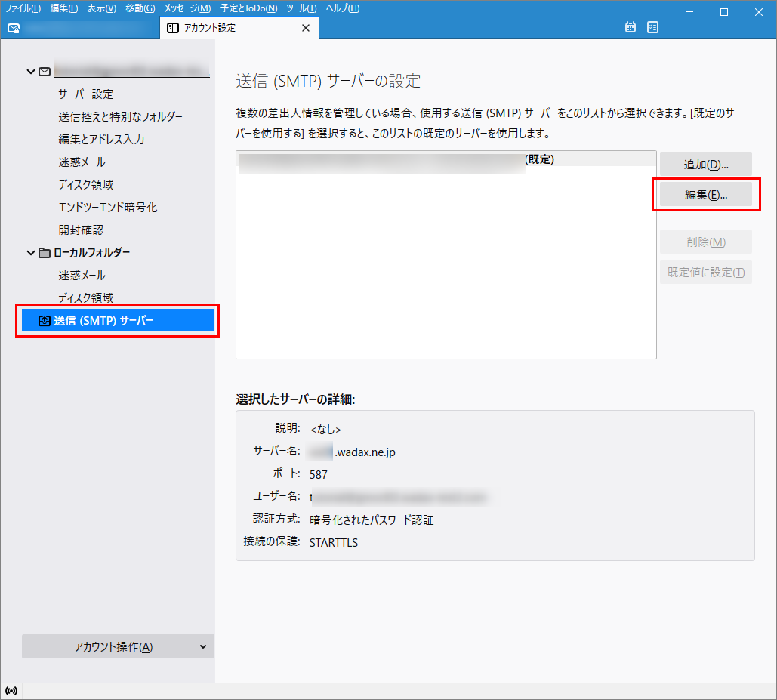
Task: Click the 送信 (SMTP) サーバーの設定 title
Action: point(328,81)
